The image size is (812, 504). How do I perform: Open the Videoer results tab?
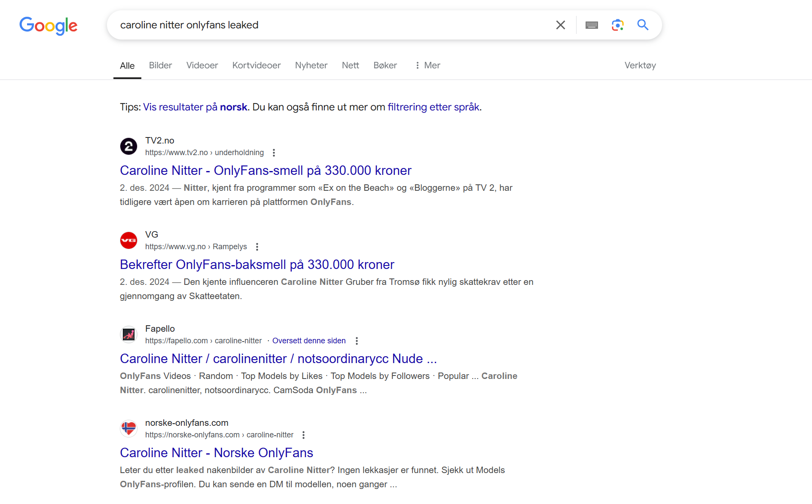202,65
